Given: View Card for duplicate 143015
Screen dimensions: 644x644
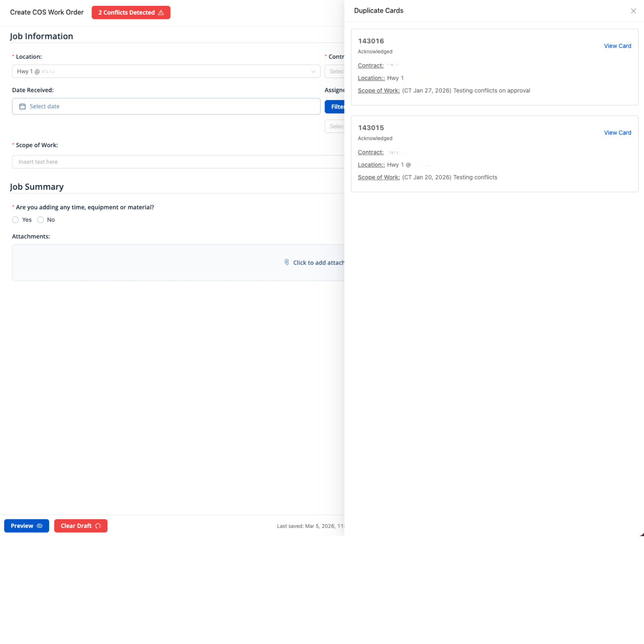Looking at the screenshot, I should [617, 133].
